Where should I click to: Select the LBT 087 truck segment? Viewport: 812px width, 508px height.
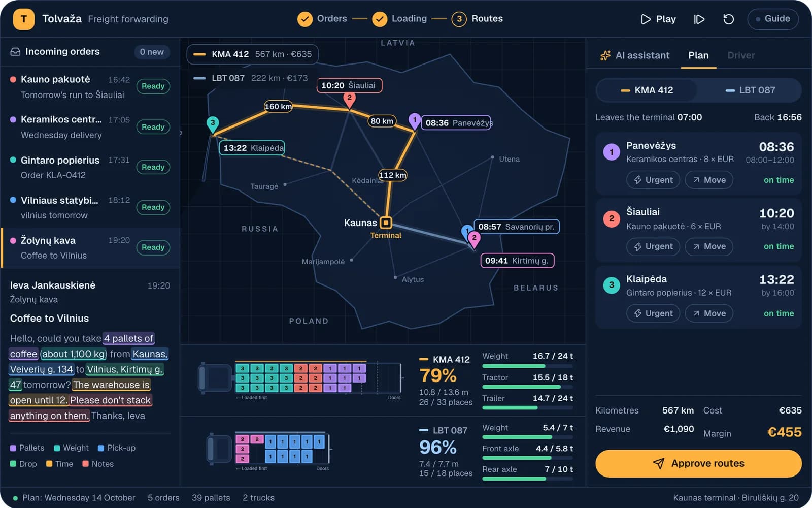[750, 90]
